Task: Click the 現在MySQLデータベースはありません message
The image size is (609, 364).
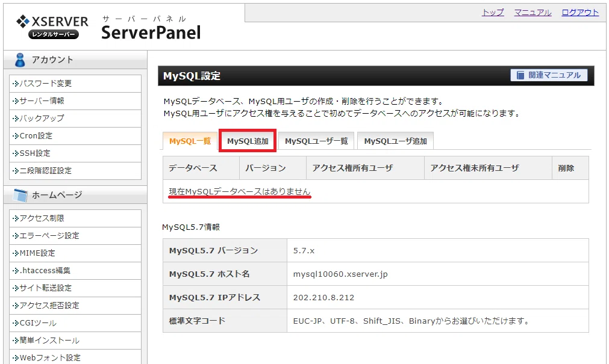Action: tap(240, 191)
